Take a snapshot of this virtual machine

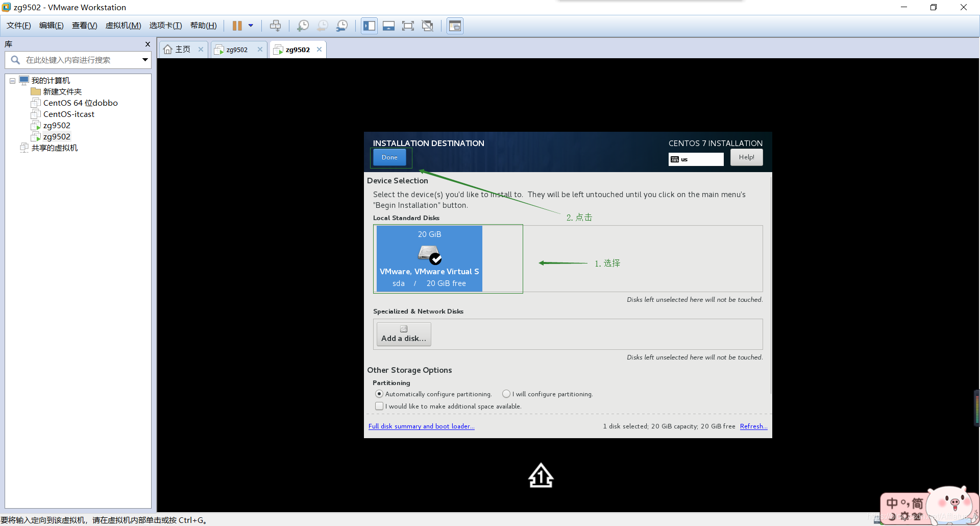303,26
